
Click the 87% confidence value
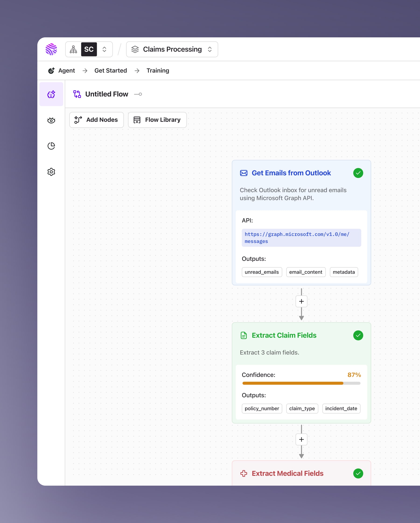[354, 375]
